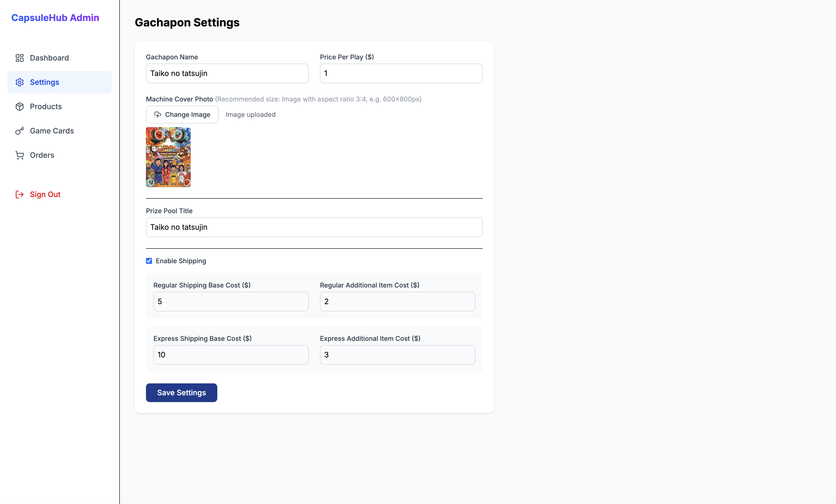The height and width of the screenshot is (504, 836).
Task: Click the Orders shopping cart icon
Action: (19, 155)
